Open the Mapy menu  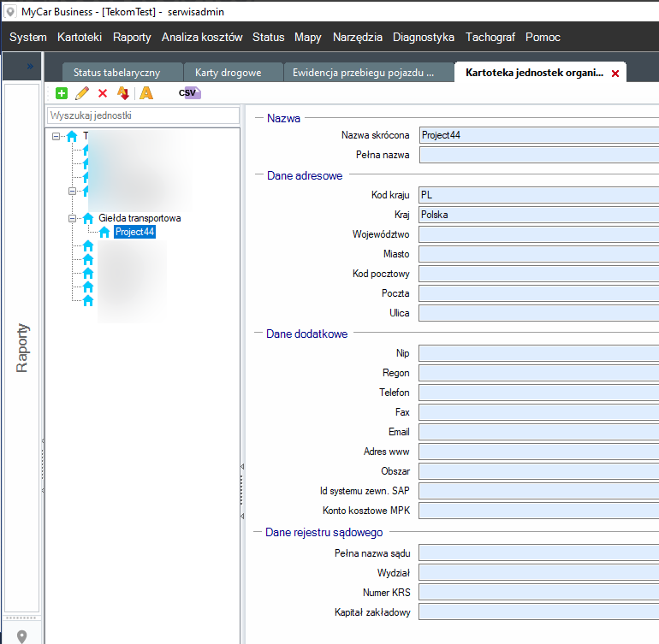tap(307, 37)
